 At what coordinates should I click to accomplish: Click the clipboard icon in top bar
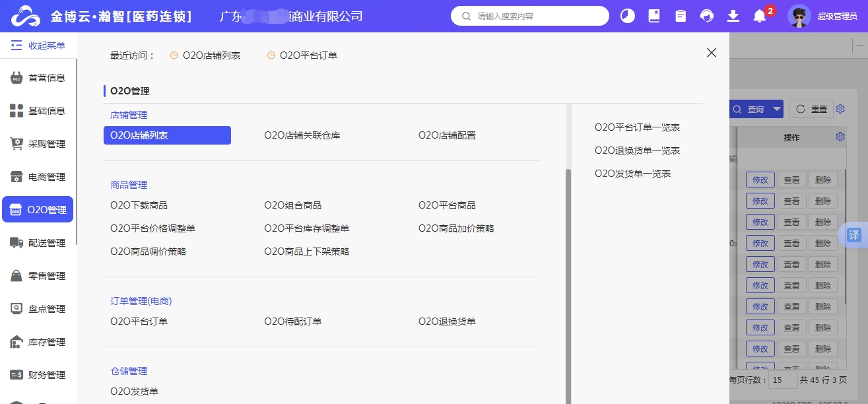681,16
